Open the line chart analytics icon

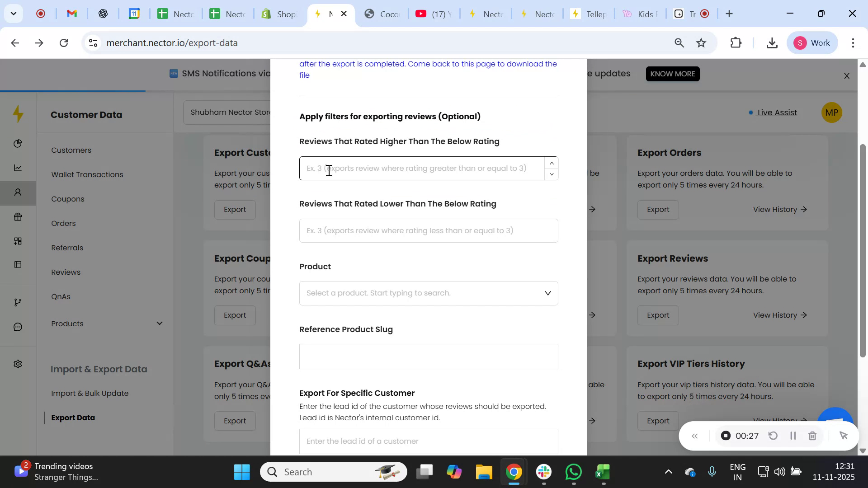point(18,168)
